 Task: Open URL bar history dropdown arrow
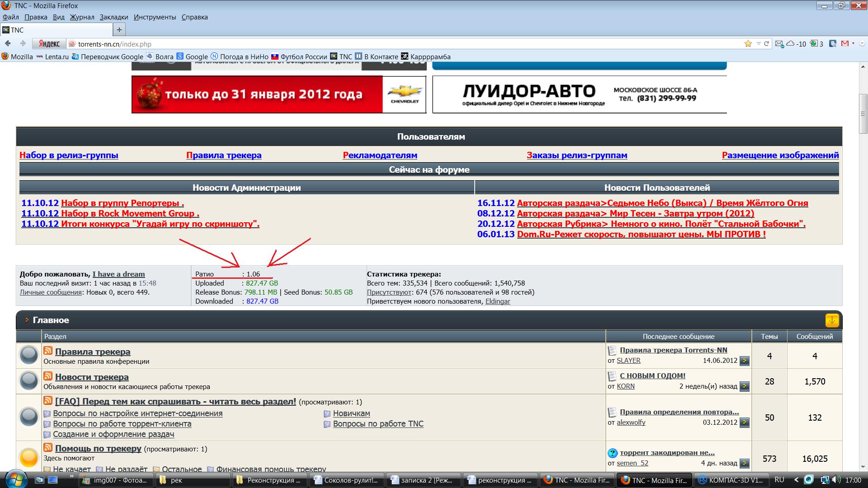[x=759, y=44]
